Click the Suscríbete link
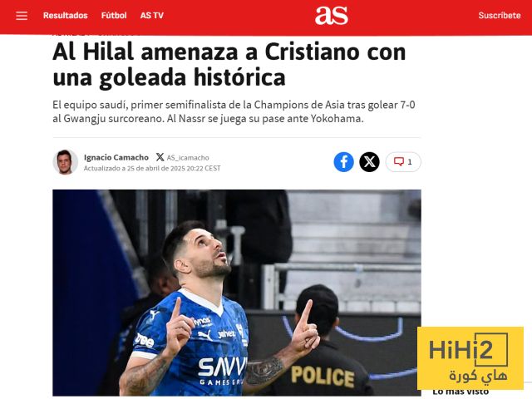 (x=500, y=16)
